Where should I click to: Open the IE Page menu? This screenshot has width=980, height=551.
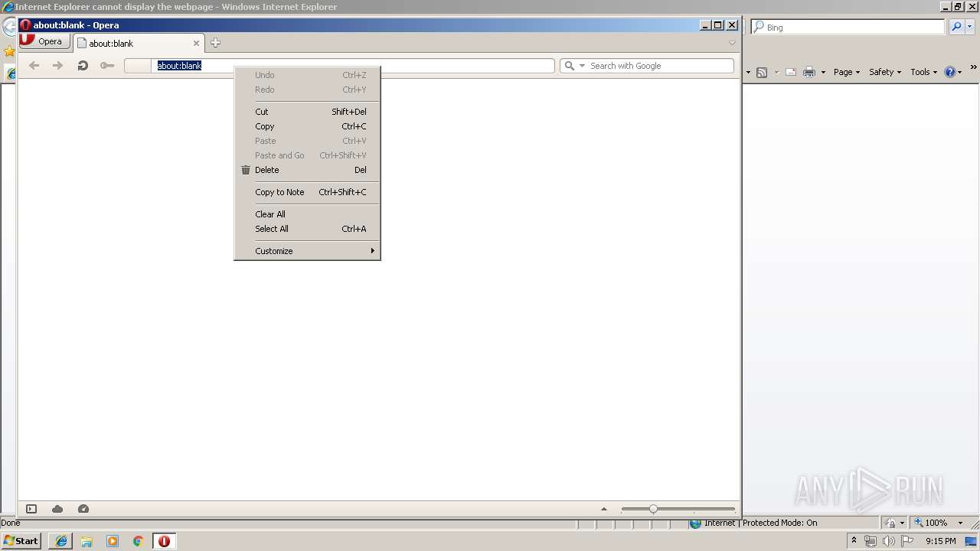pyautogui.click(x=846, y=72)
